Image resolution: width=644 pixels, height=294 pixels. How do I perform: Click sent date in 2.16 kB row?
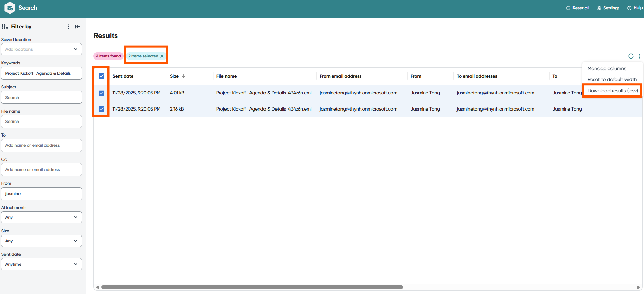tap(136, 109)
